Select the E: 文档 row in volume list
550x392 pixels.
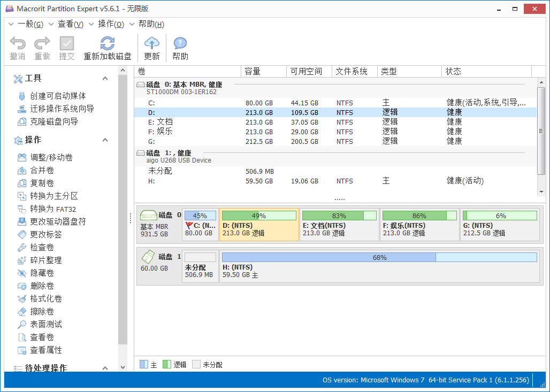(x=161, y=122)
